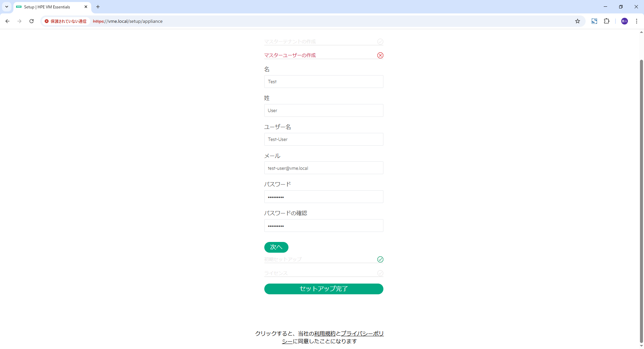Click the insecure connection warning badge
Image resolution: width=644 pixels, height=349 pixels.
tap(66, 21)
